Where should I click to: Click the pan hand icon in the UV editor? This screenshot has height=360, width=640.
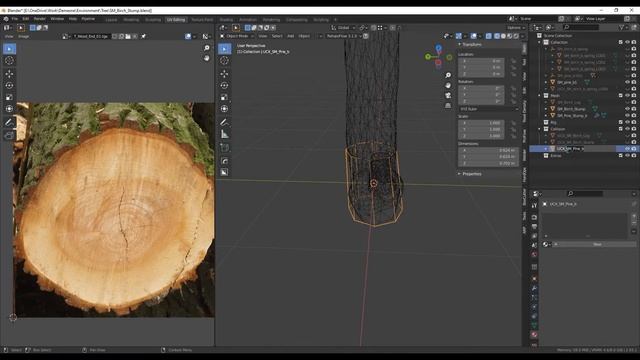pyautogui.click(x=207, y=58)
